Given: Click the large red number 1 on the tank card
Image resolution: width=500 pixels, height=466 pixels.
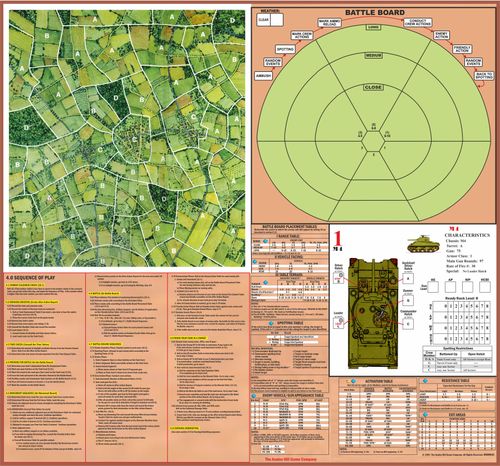Looking at the screenshot, I should pyautogui.click(x=338, y=239).
